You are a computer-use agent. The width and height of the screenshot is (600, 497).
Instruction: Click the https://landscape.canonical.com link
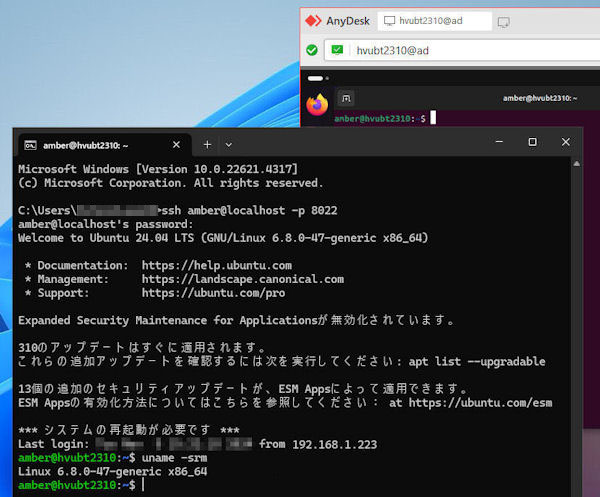(x=243, y=279)
